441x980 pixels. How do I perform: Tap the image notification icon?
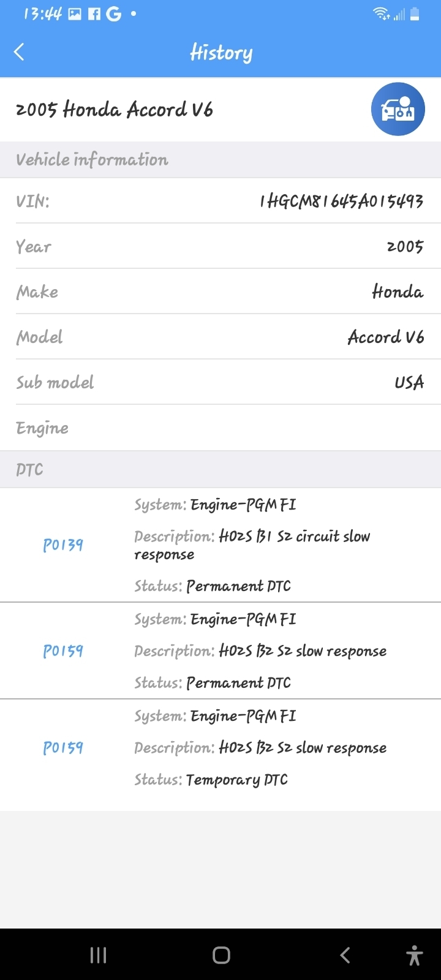75,14
